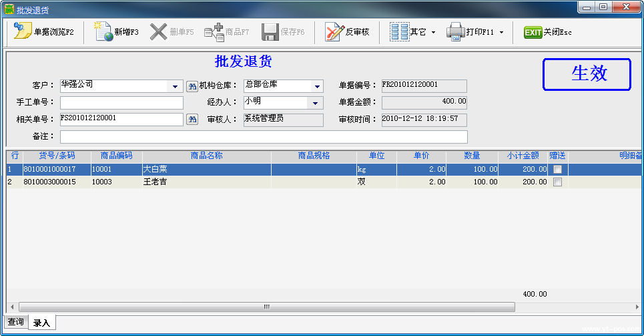Select product code 10001
Viewport: 644px width, 336px height.
pos(117,169)
